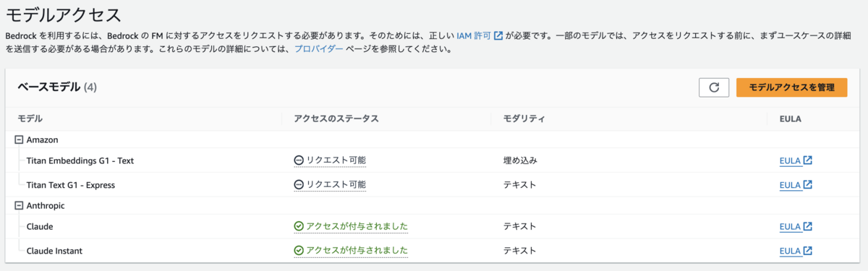The image size is (868, 271).
Task: Click 埋め込み modality cell
Action: click(520, 160)
